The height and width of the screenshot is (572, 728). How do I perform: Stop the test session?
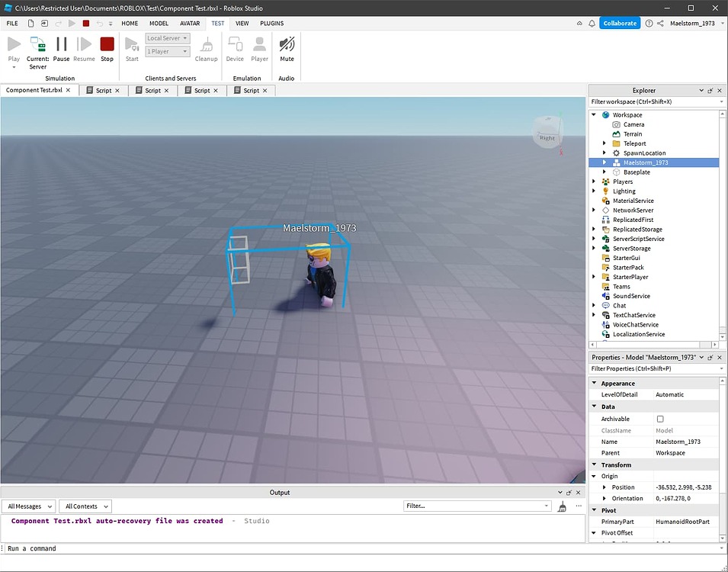coord(107,47)
